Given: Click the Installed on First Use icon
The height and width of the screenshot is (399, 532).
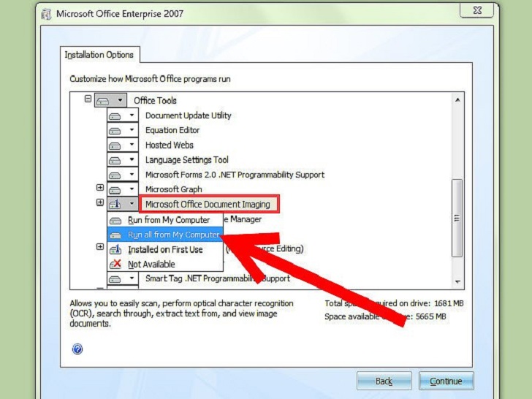Looking at the screenshot, I should [115, 250].
